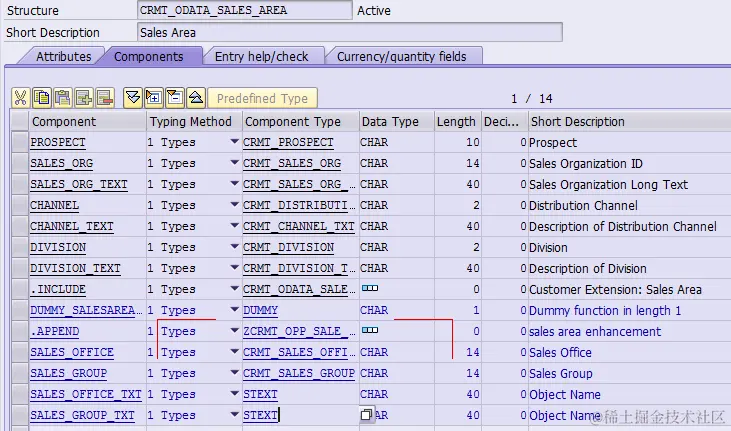Click the Data Type column header
731x431 pixels.
(x=397, y=121)
